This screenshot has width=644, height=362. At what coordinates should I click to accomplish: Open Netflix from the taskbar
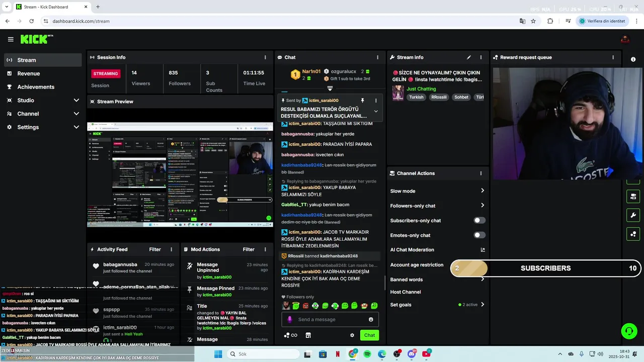(x=338, y=354)
